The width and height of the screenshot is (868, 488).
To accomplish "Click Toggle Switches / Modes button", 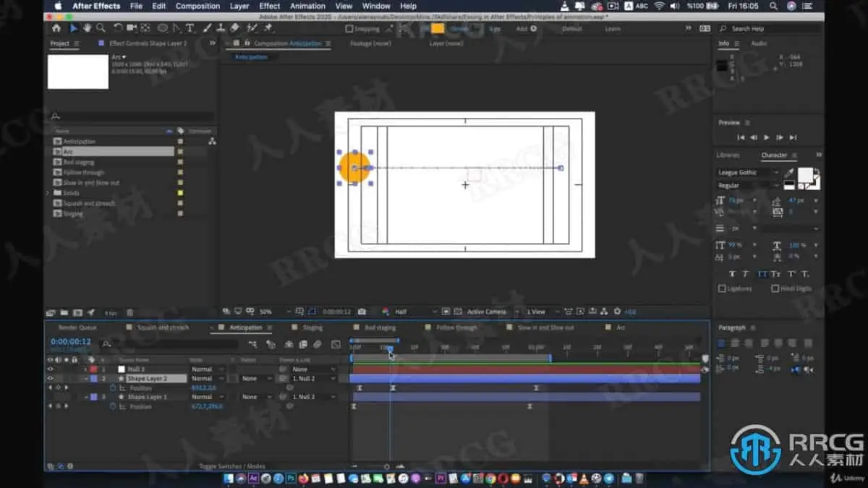I will [232, 466].
